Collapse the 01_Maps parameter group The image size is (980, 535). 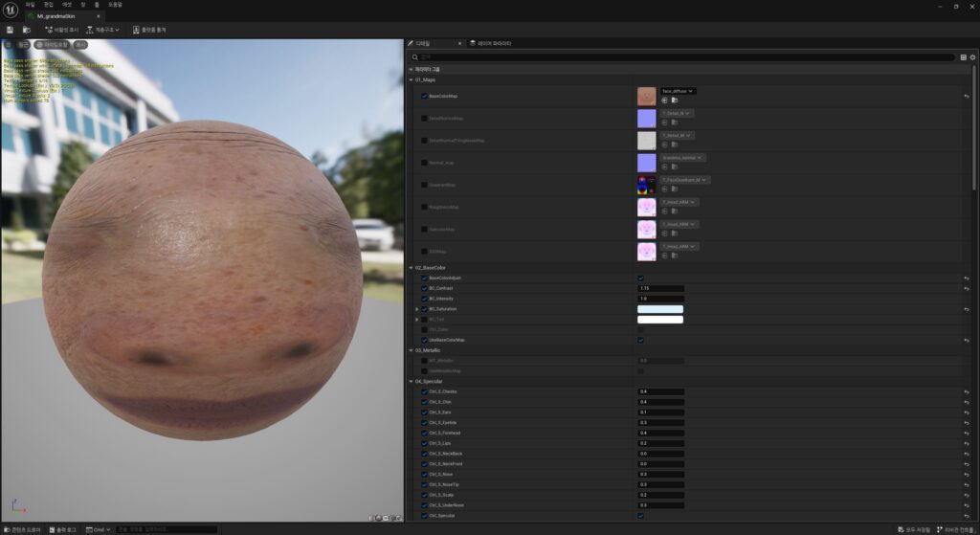tap(412, 80)
